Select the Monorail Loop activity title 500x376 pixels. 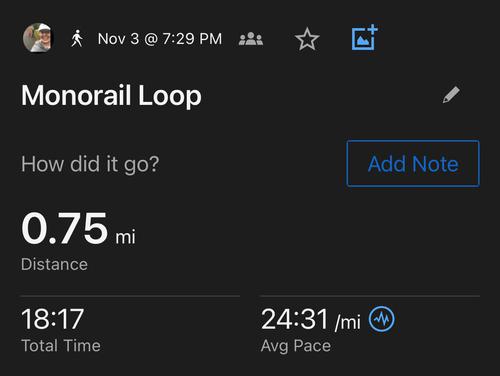pyautogui.click(x=111, y=96)
